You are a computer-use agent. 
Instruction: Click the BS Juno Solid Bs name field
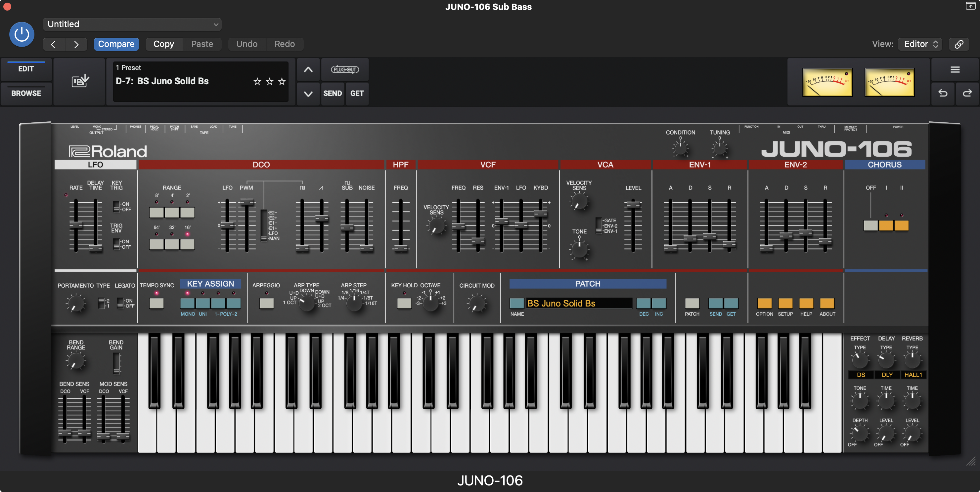click(x=578, y=303)
